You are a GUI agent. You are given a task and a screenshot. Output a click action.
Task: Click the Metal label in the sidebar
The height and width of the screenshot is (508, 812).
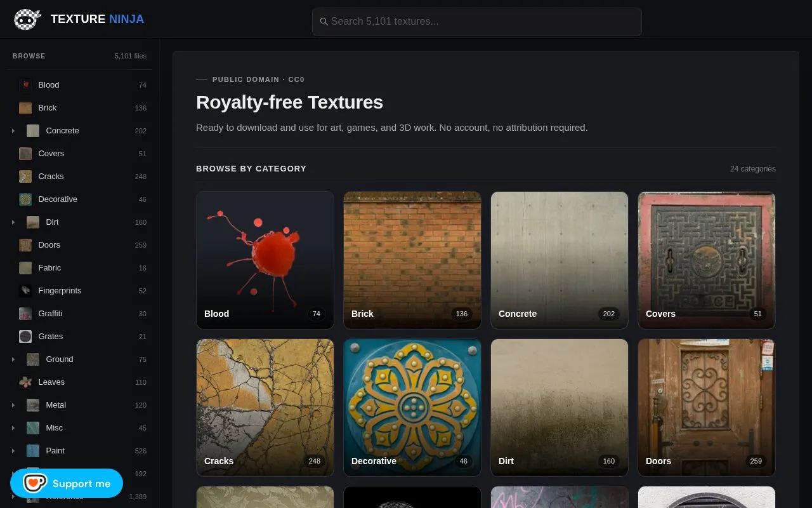(56, 404)
